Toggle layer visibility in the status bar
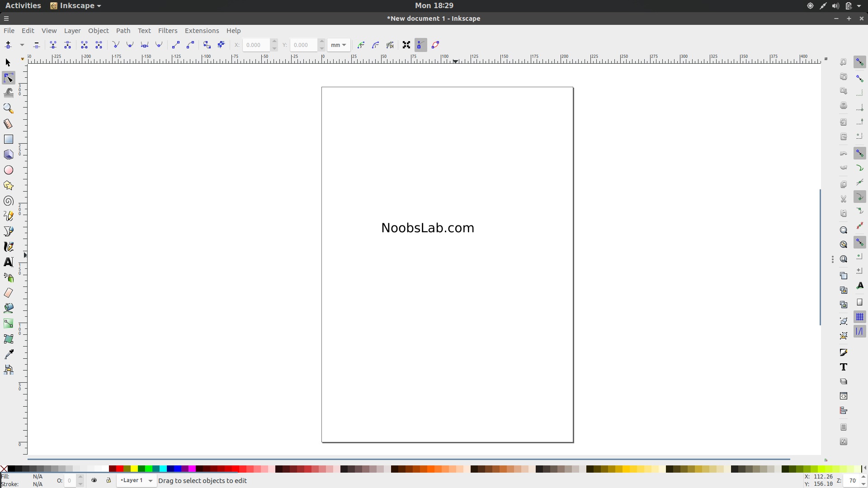This screenshot has height=488, width=868. (94, 480)
